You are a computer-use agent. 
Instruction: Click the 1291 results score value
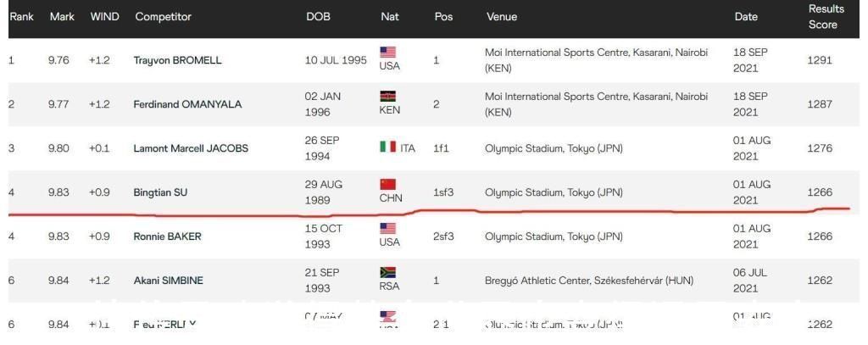tap(820, 61)
